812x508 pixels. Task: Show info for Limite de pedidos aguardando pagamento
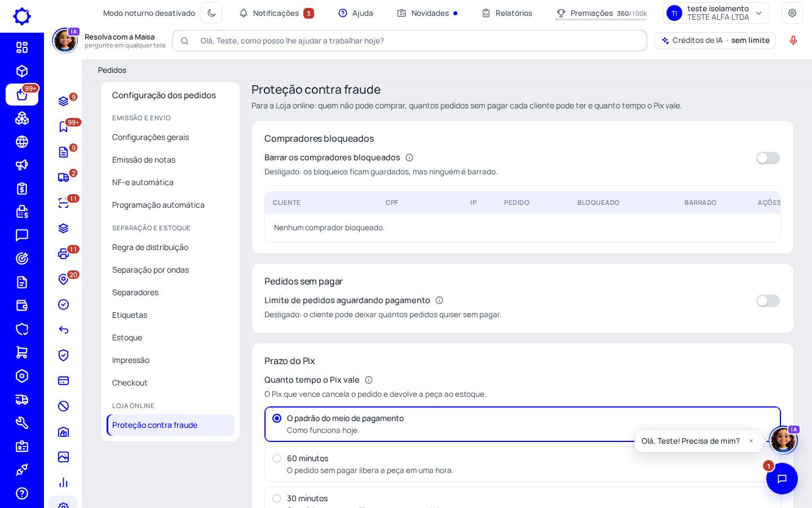[x=439, y=300]
